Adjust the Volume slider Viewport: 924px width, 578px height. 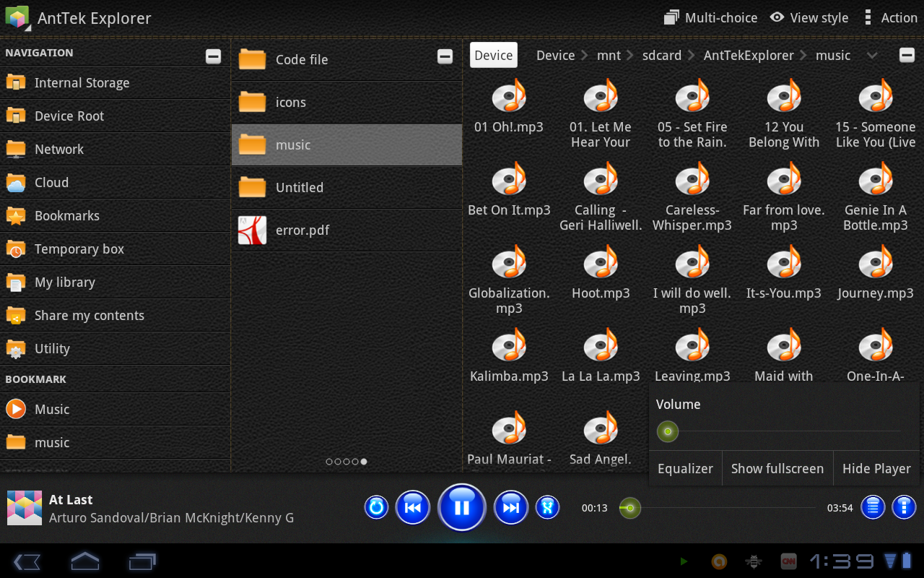(667, 431)
